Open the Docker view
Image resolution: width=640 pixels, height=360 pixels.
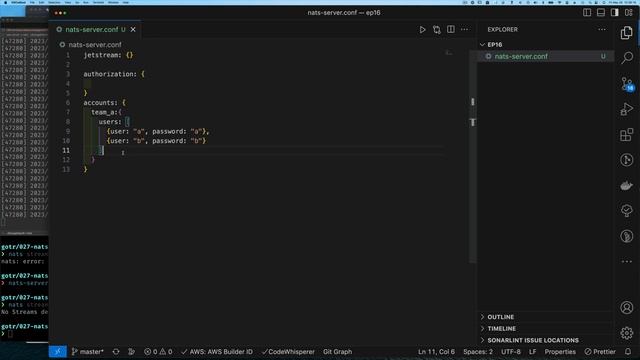[x=627, y=185]
